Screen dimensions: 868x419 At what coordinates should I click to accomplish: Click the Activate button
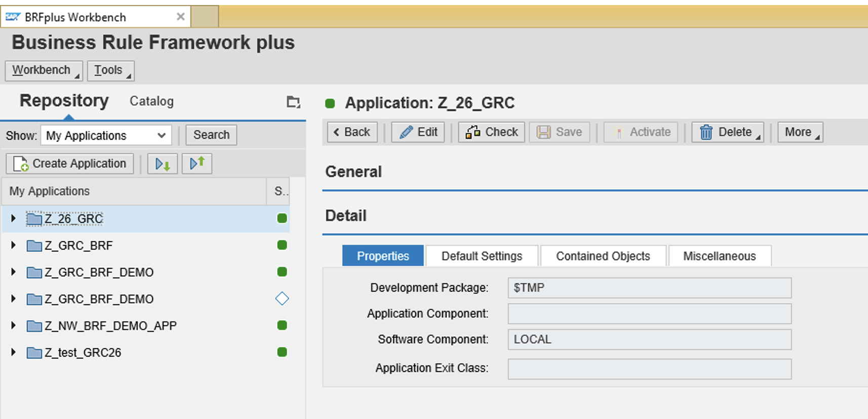[x=641, y=132]
